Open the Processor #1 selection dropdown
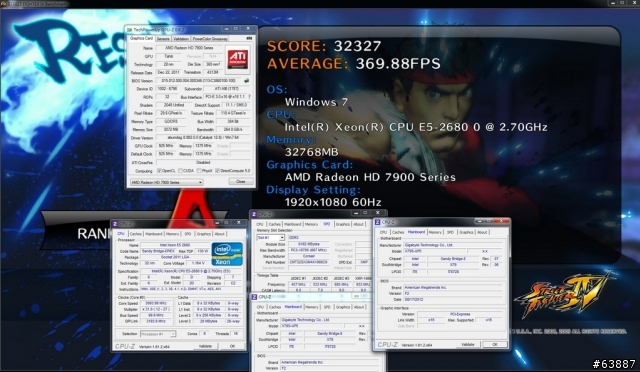This screenshot has width=640, height=372. tap(158, 334)
